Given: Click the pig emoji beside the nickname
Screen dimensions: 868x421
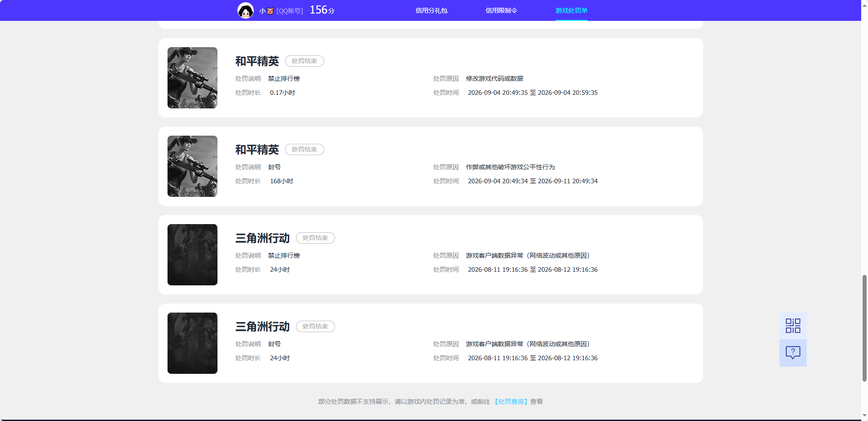Looking at the screenshot, I should click(270, 11).
